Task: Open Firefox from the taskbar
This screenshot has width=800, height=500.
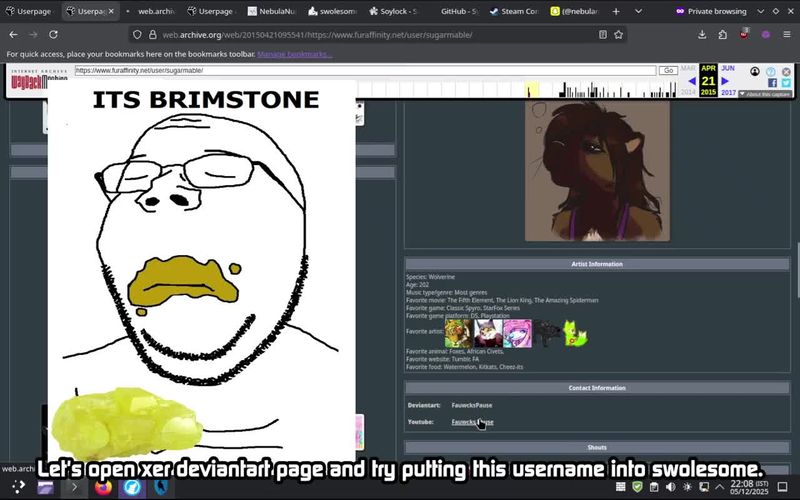Action: [103, 487]
